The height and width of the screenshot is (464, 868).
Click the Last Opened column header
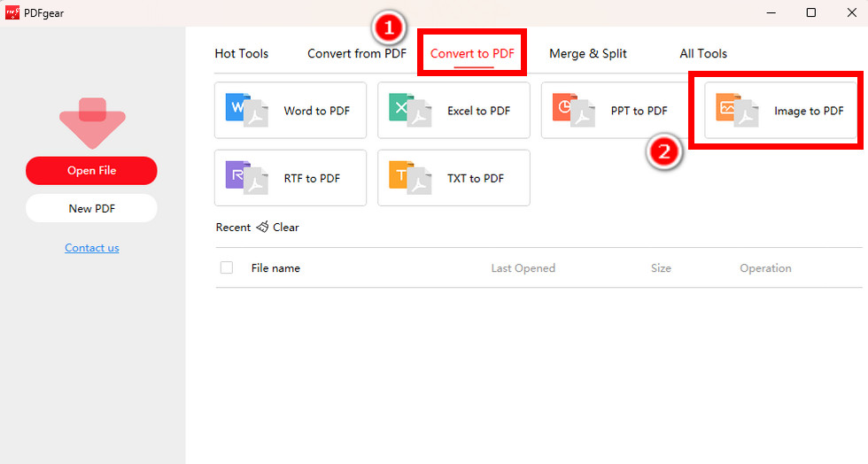coord(523,268)
